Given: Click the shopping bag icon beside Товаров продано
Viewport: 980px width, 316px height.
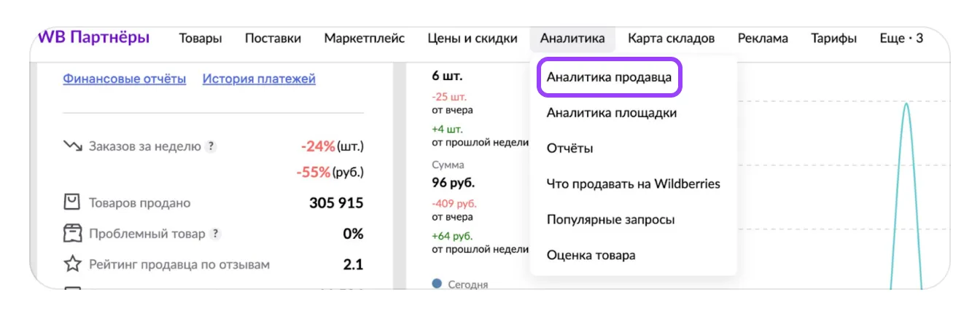Looking at the screenshot, I should [x=71, y=202].
